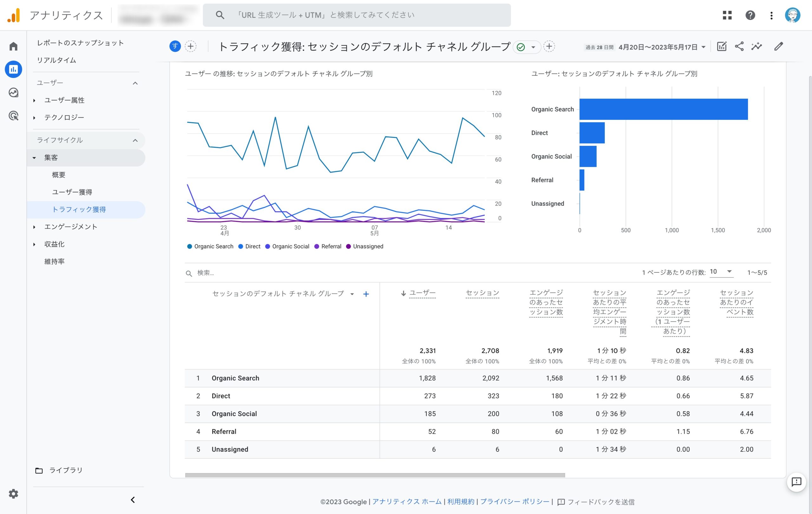Click the プライバシー ポリシー footer link

514,502
